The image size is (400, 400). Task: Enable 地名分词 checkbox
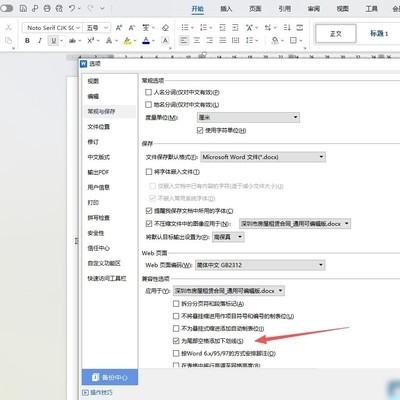pos(149,105)
